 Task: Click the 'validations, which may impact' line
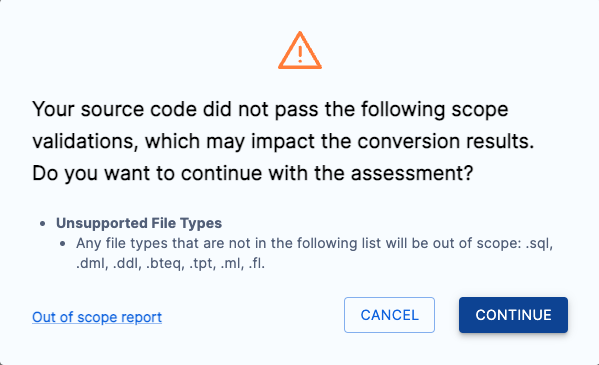(283, 142)
